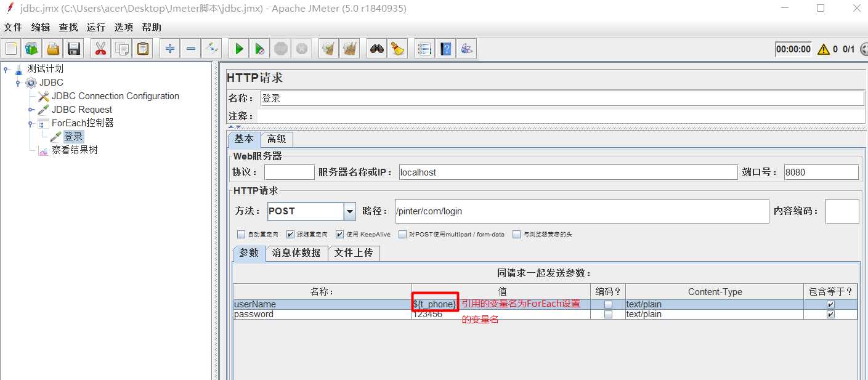Click the 注释 comment field
Screen dimensions: 868x380
click(x=561, y=116)
